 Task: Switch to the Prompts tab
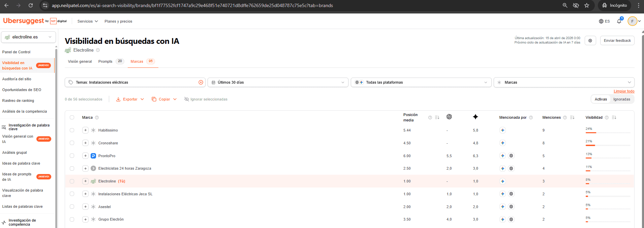111,61
